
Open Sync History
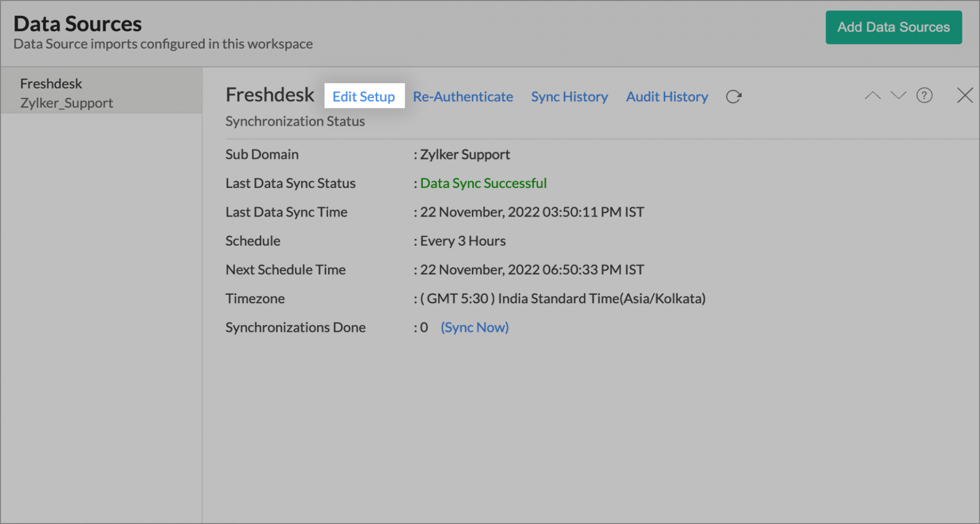click(x=569, y=96)
